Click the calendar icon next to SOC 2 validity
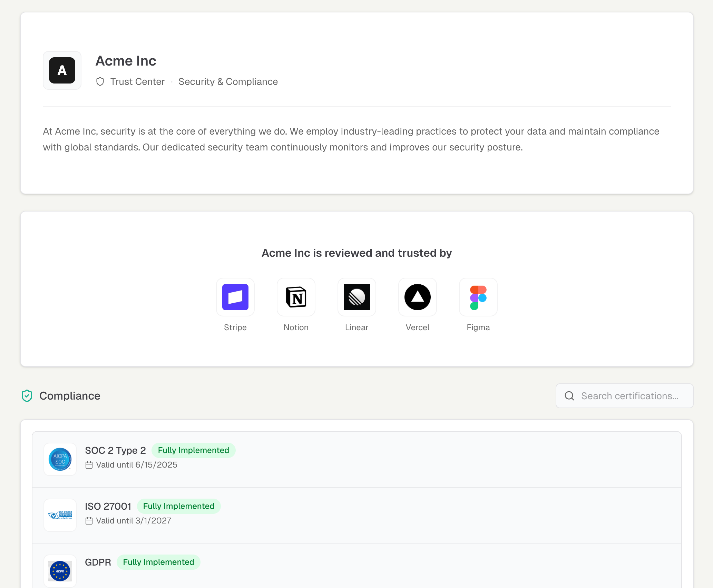The image size is (713, 588). 89,465
